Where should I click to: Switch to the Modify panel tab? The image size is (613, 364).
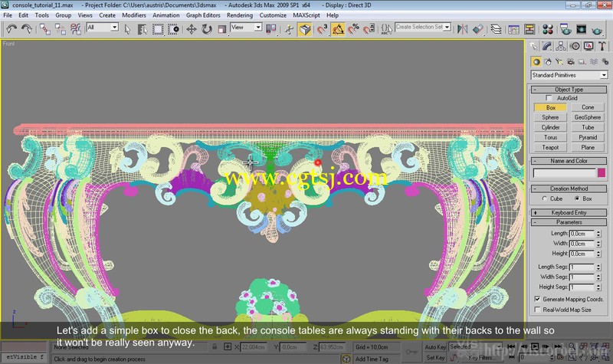tap(547, 46)
